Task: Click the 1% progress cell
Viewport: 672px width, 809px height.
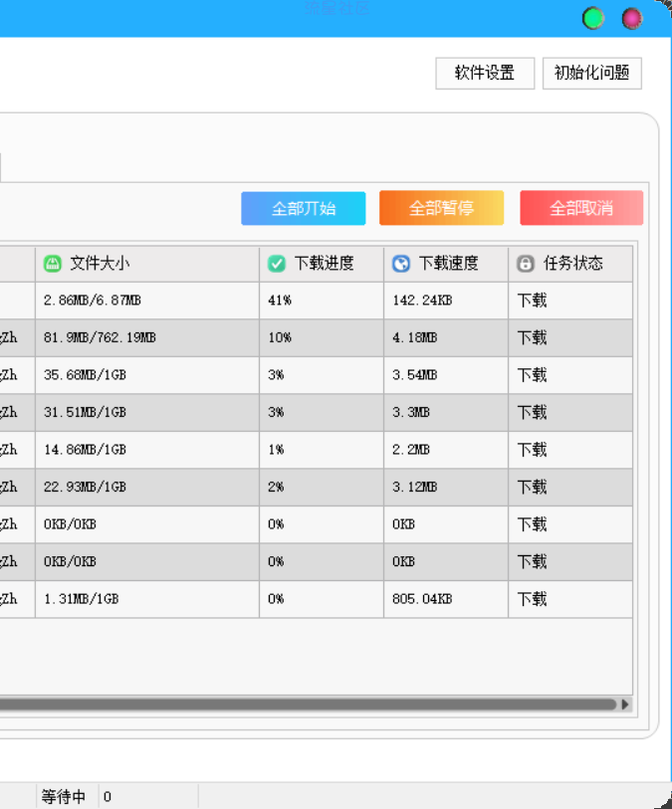Action: [322, 450]
